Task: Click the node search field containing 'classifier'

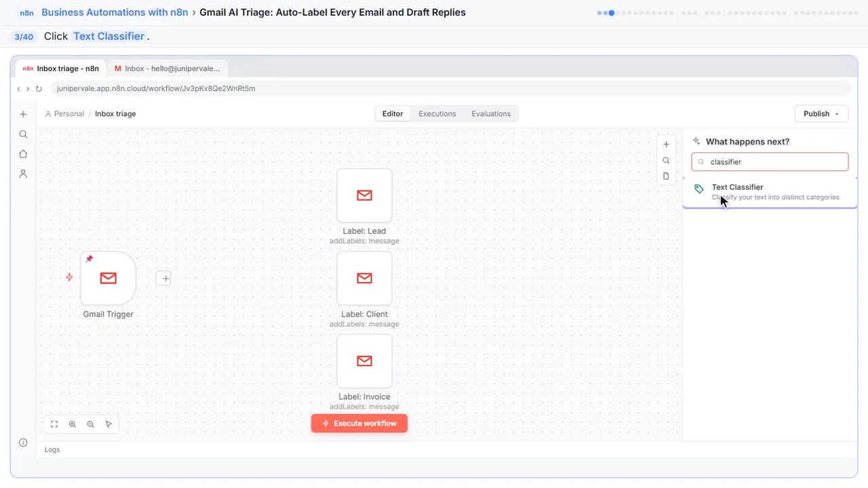Action: click(x=770, y=162)
